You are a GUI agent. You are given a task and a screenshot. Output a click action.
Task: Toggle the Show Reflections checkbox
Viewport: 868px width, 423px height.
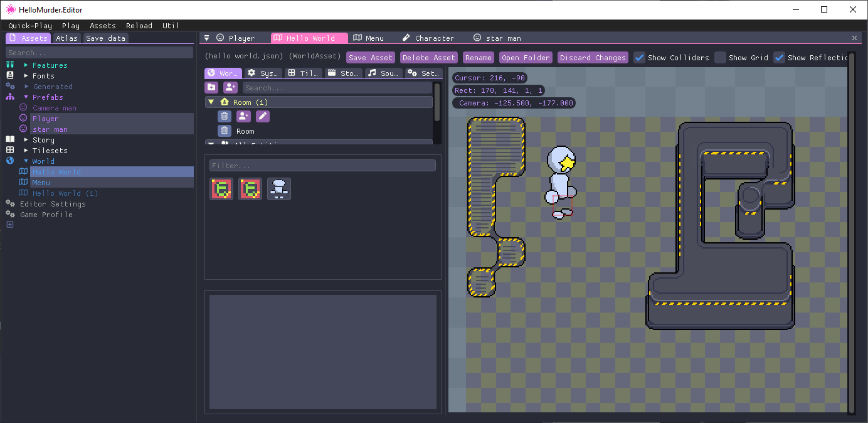[x=779, y=58]
